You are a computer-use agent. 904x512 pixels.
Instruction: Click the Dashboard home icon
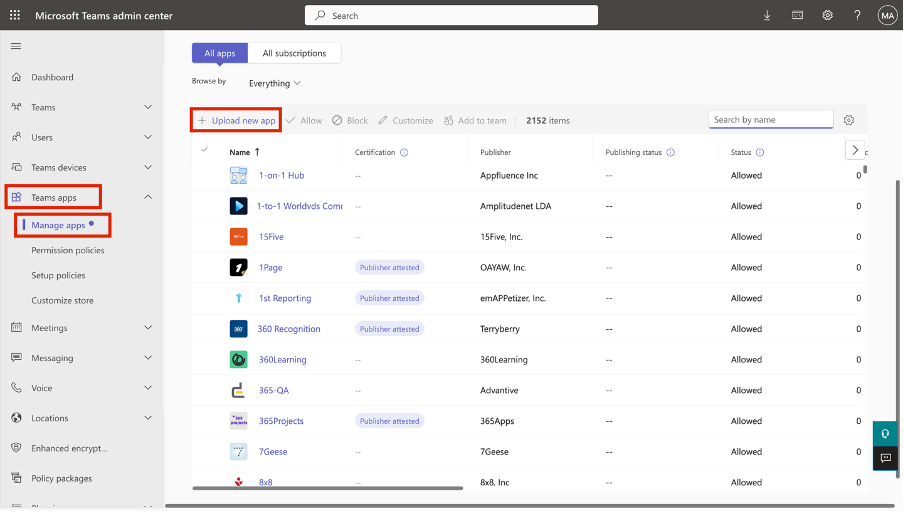pyautogui.click(x=16, y=77)
